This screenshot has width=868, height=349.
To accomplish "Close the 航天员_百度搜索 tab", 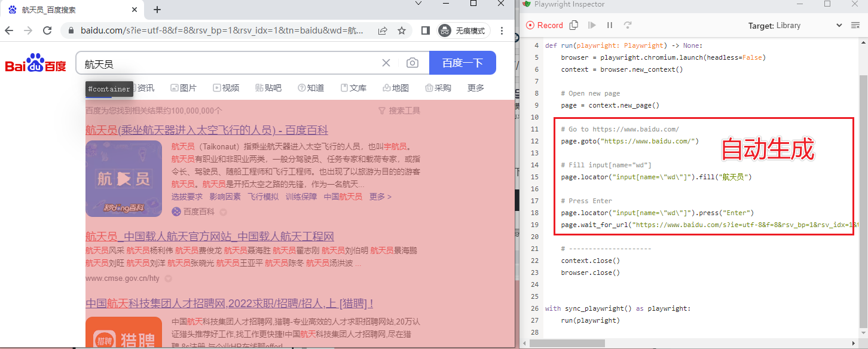I will coord(135,10).
